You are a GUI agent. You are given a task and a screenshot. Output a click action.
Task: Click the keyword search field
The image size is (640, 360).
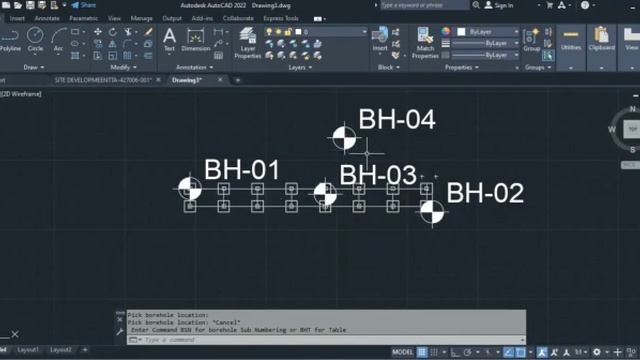click(x=424, y=5)
